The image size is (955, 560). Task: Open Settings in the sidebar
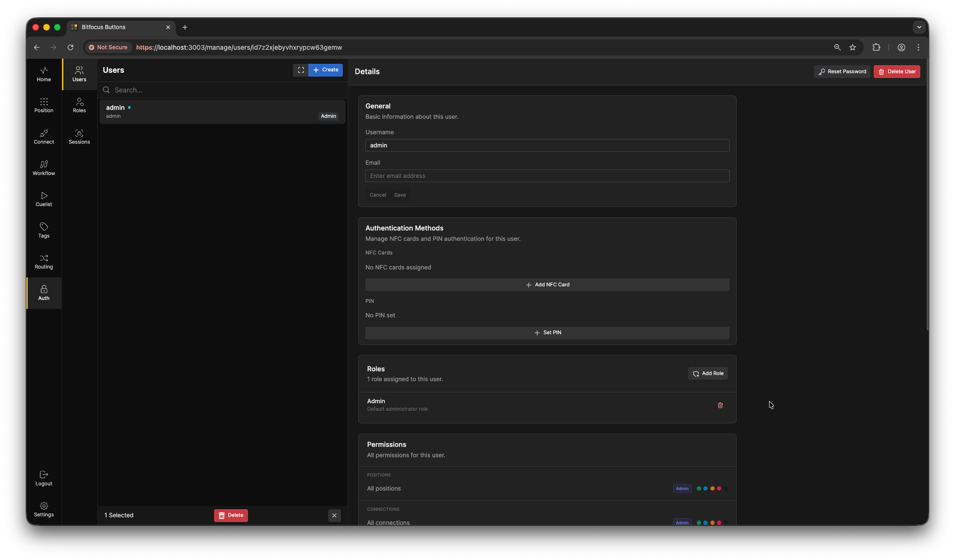(x=44, y=509)
